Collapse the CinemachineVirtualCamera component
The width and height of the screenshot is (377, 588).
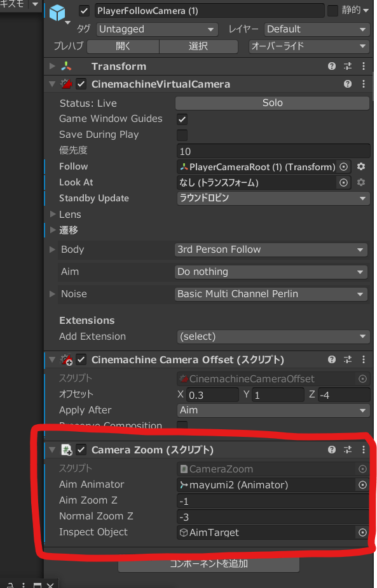(52, 84)
